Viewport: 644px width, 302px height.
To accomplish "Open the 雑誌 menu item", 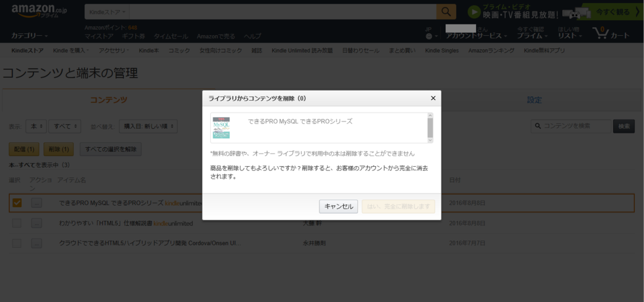I will tap(257, 50).
